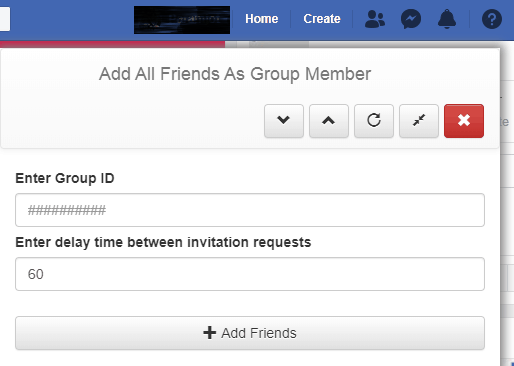This screenshot has height=366, width=514.
Task: Show notifications via the bell icon
Action: pos(447,19)
